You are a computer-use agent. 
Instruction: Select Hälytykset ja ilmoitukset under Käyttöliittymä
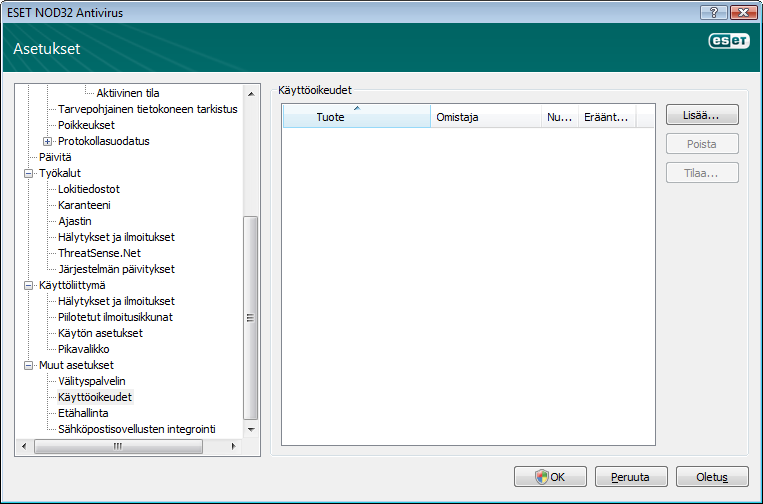[x=116, y=301]
